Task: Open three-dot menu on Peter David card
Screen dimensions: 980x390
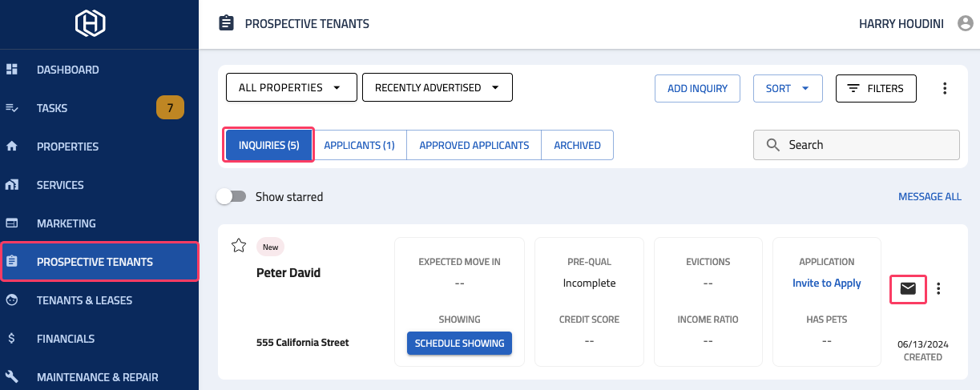Action: pyautogui.click(x=939, y=289)
